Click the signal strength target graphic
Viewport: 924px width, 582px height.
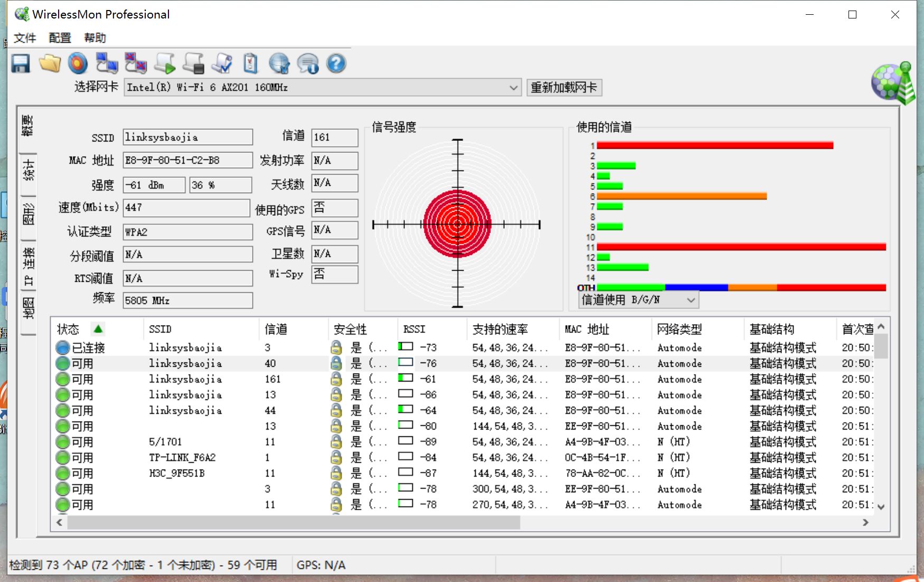[457, 224]
